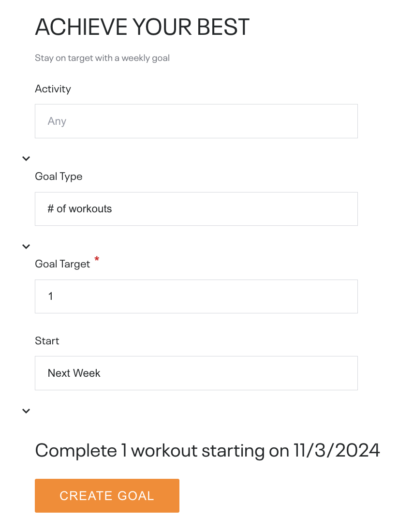Image resolution: width=413 pixels, height=532 pixels.
Task: Click the chevron arrow below Start field
Action: coord(27,411)
